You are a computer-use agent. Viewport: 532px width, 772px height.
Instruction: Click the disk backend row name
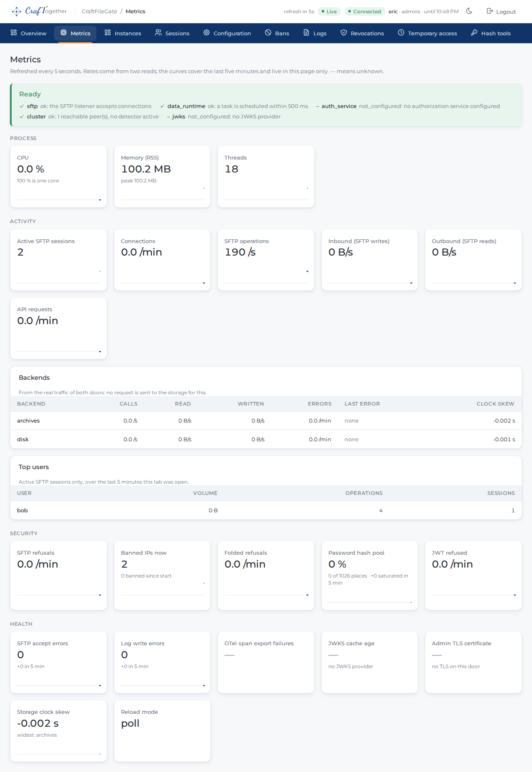tap(23, 439)
